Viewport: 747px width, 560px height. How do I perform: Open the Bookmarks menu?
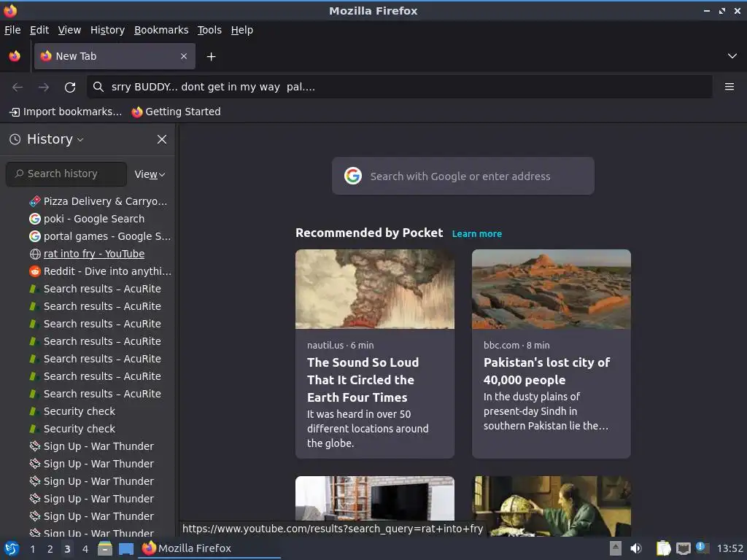(x=161, y=30)
